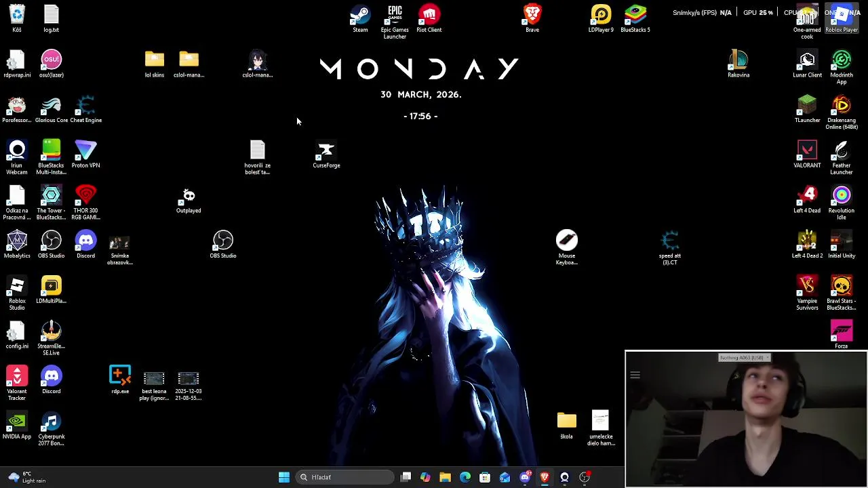Viewport: 868px width, 488px height.
Task: Open File Explorer from the taskbar
Action: coord(446,477)
